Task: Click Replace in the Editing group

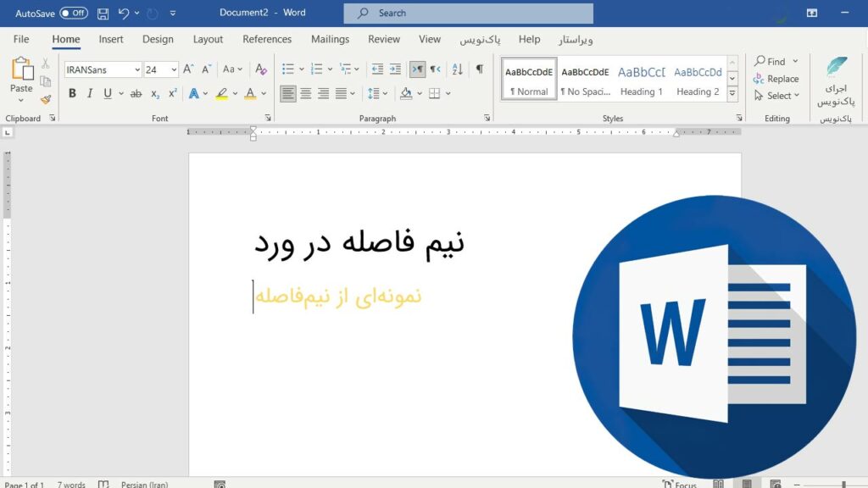Action: (x=776, y=79)
